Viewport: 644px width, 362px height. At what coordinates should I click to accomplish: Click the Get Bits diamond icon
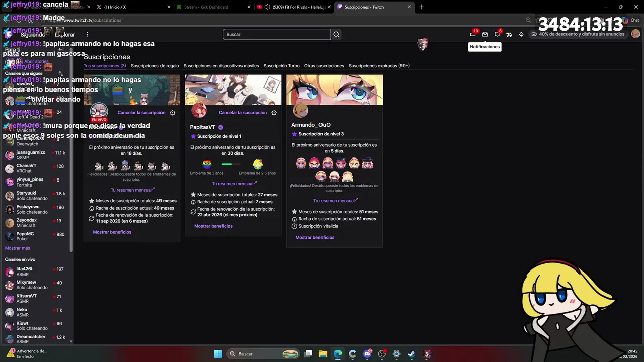[x=521, y=34]
